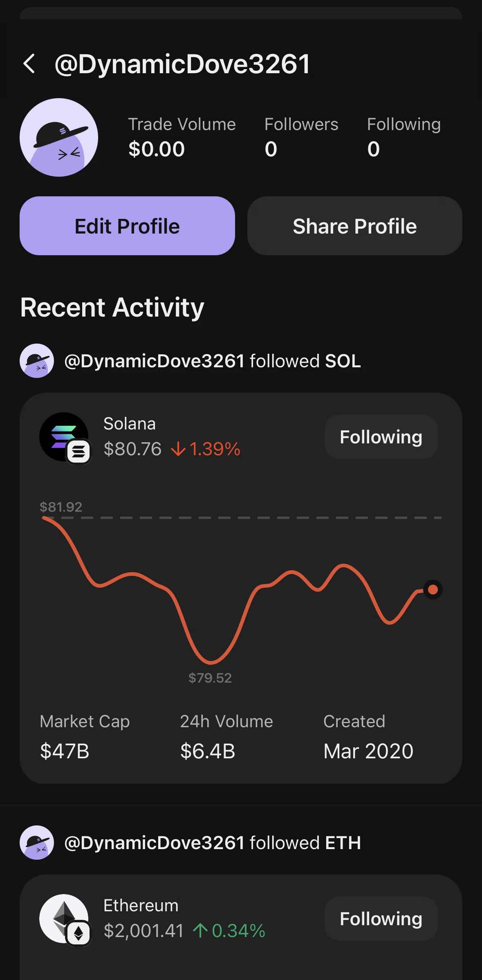Go back using the left chevron arrow
This screenshot has width=482, height=980.
click(29, 64)
